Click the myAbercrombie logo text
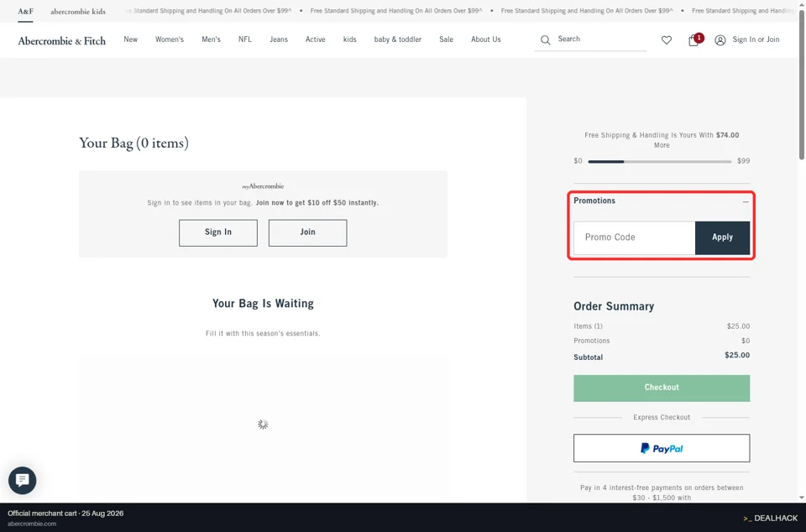Screen dimensions: 806x532 pyautogui.click(x=263, y=186)
